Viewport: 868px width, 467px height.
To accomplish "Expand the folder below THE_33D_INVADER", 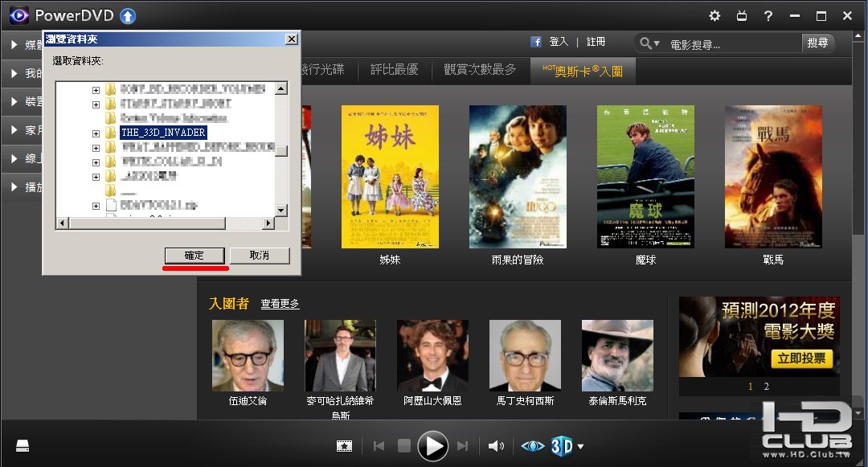I will click(96, 148).
